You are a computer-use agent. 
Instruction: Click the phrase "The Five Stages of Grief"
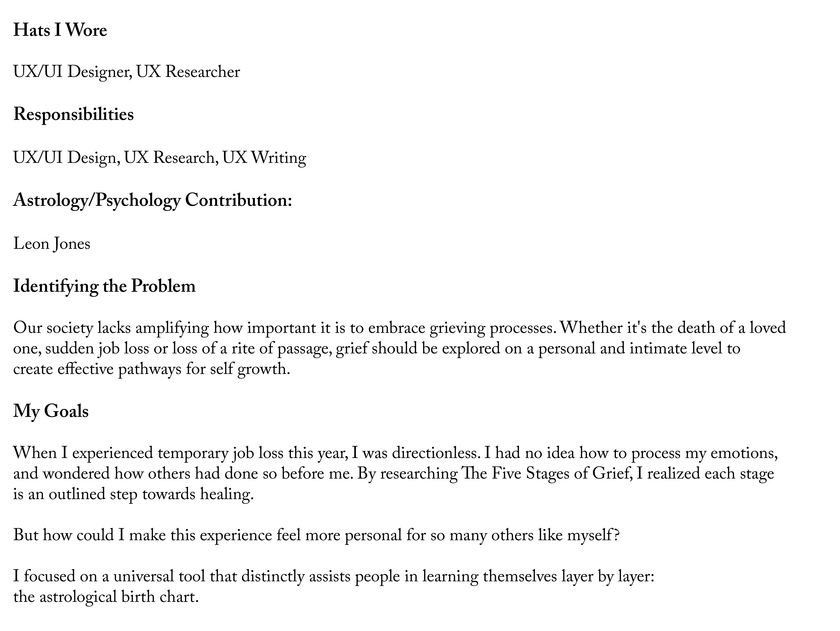coord(546,474)
